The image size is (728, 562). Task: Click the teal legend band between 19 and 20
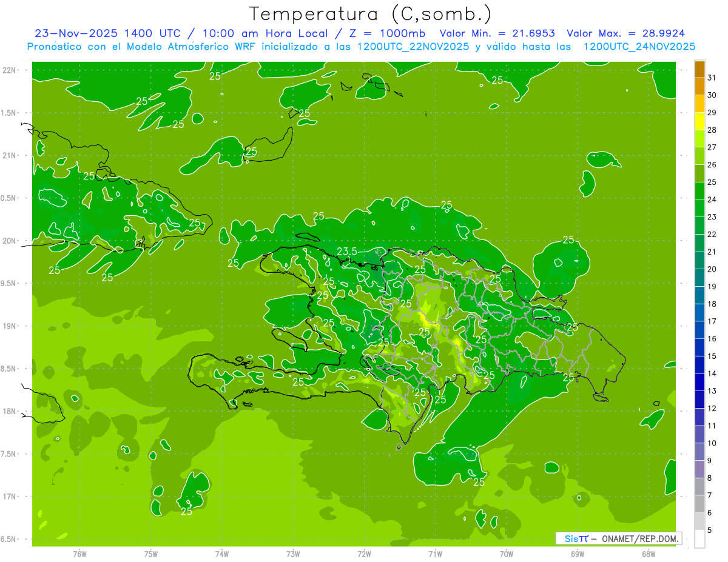pos(699,278)
